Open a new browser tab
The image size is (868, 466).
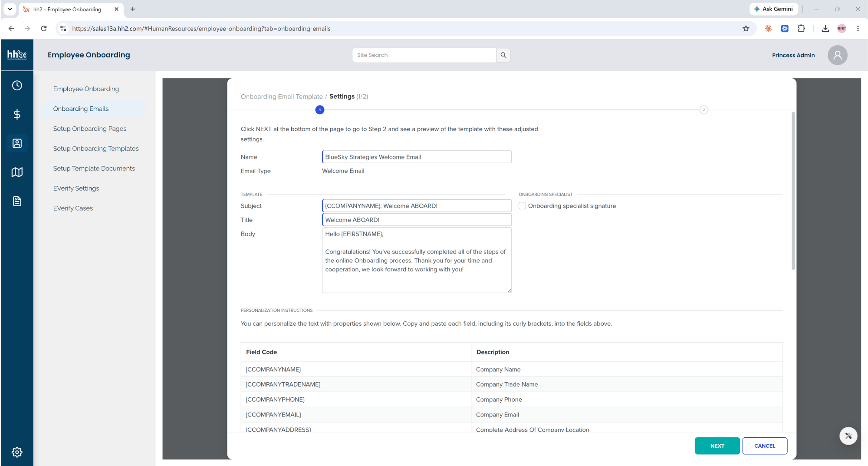coord(133,9)
